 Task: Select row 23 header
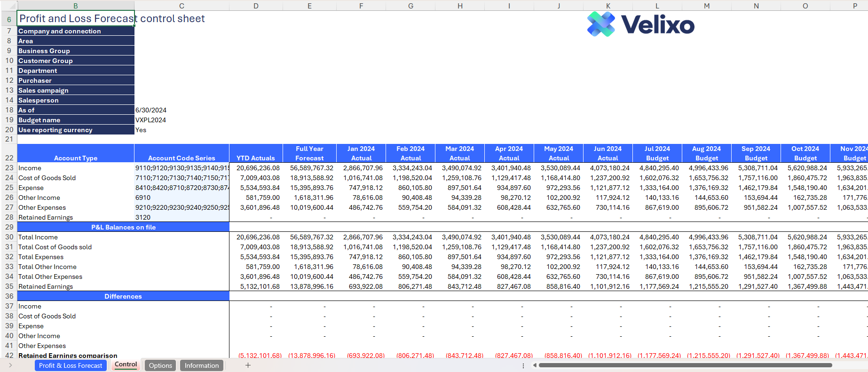click(9, 168)
